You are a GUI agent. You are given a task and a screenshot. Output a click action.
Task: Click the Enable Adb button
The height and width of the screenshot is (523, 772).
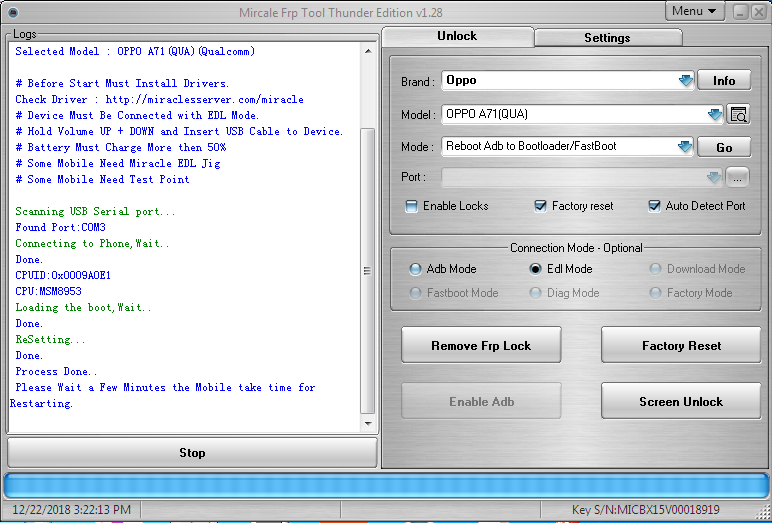[481, 401]
